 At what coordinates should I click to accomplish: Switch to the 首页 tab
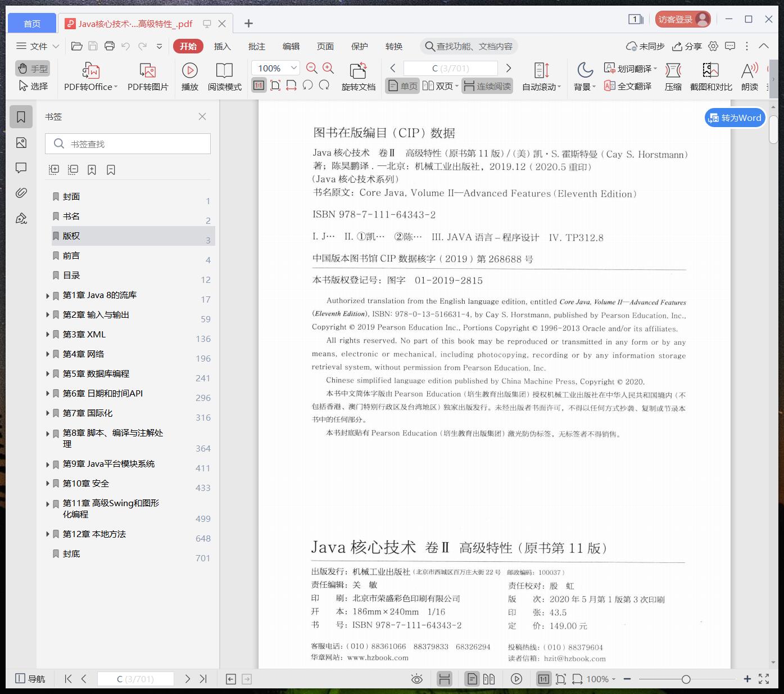pyautogui.click(x=32, y=23)
